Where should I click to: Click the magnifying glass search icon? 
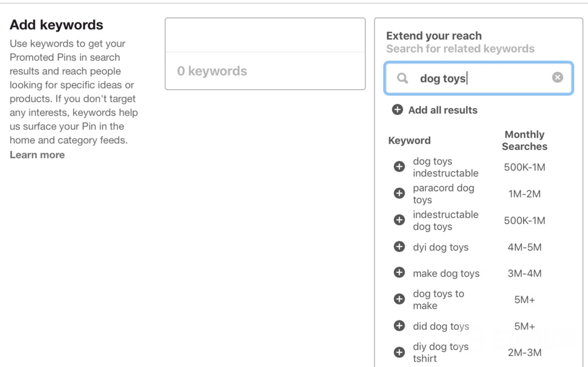[x=403, y=78]
